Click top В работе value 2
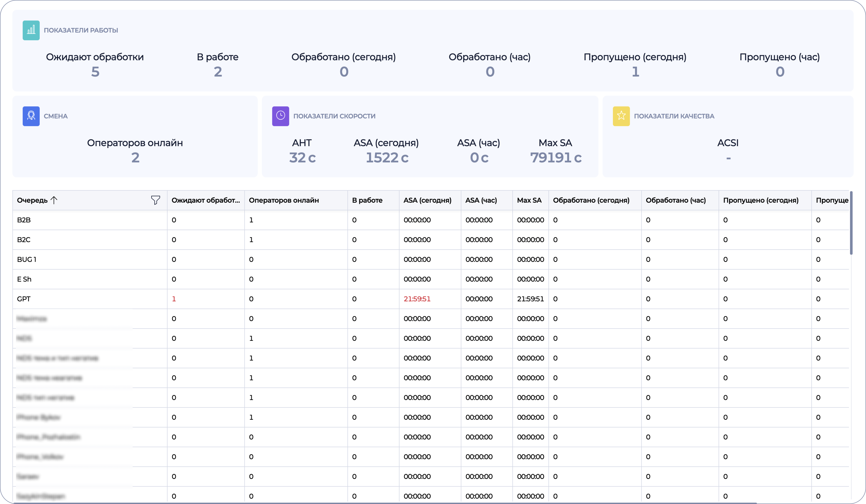866x504 pixels. [x=218, y=72]
